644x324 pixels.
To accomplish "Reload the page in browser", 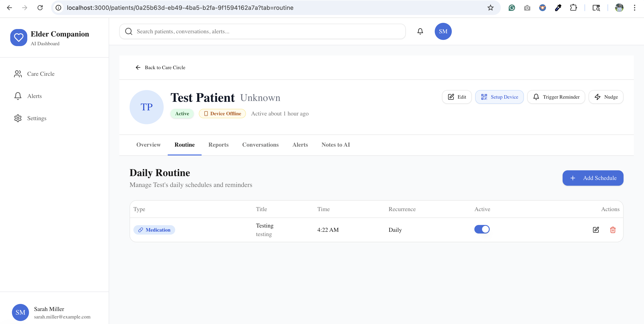I will (x=40, y=8).
